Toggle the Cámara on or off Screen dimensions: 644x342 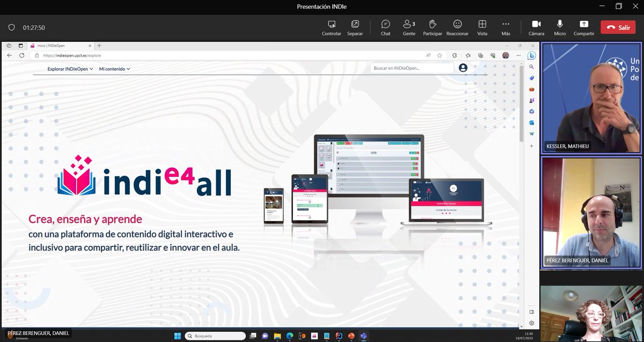coord(536,27)
